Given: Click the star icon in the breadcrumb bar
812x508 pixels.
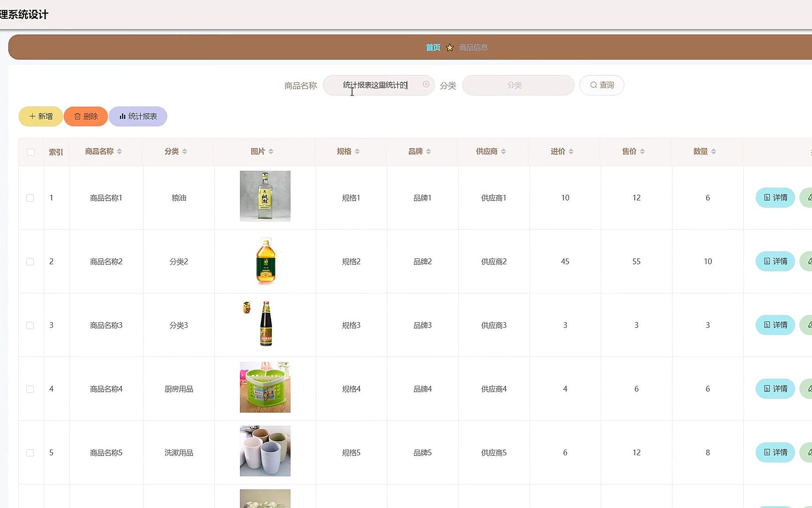Looking at the screenshot, I should 450,47.
